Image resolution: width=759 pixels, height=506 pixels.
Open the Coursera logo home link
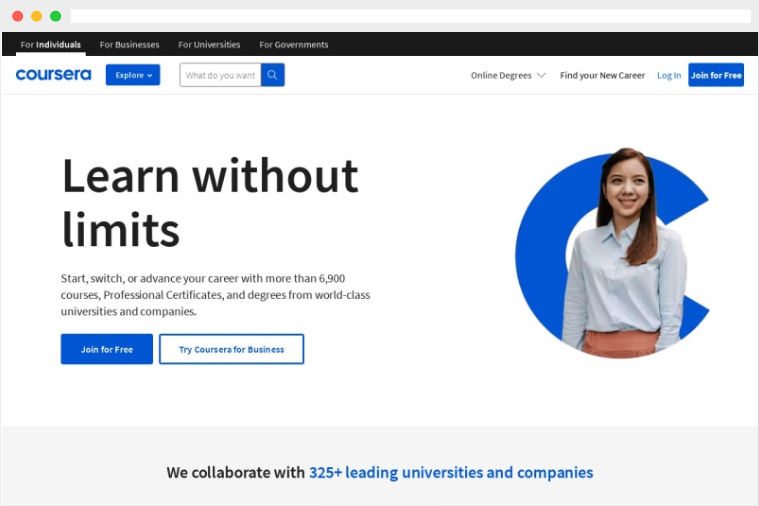[53, 75]
